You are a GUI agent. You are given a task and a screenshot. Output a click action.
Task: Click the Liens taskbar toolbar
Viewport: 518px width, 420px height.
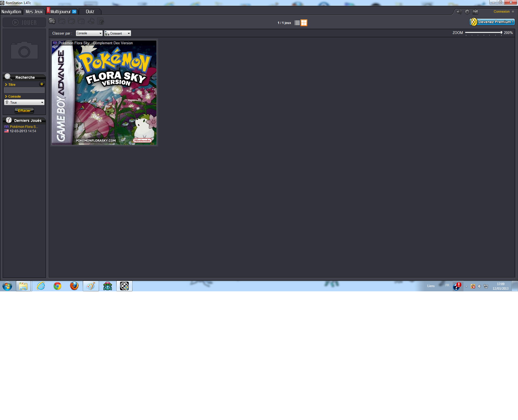point(431,286)
